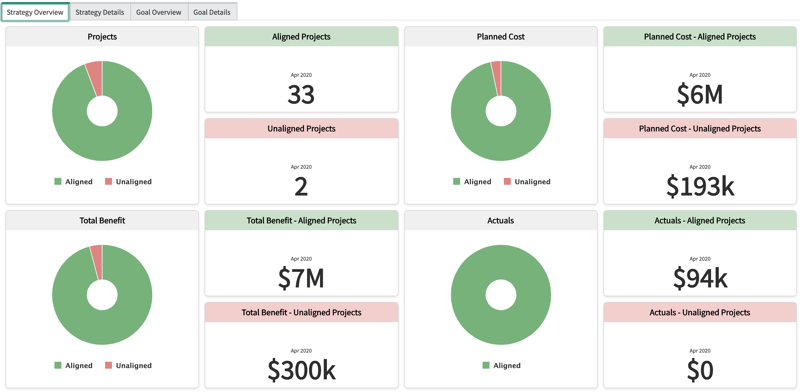Click Actuals - Aligned Projects header
The height and width of the screenshot is (392, 800).
click(699, 220)
